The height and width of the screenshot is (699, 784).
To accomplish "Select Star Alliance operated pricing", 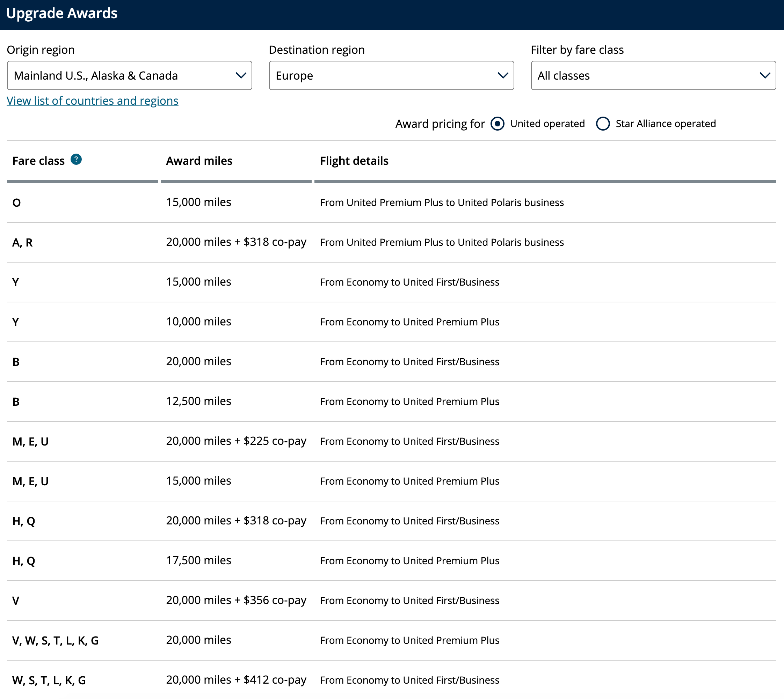I will click(x=603, y=124).
